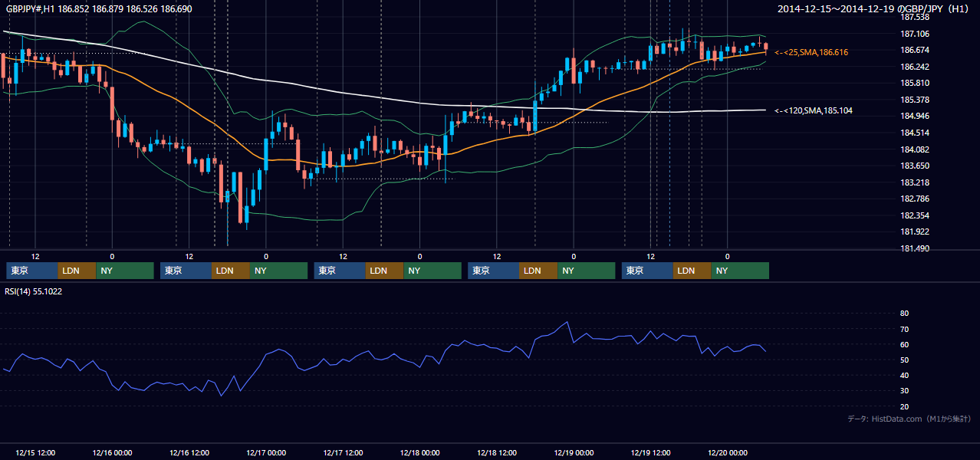Select the rightmost LDN session block

coord(692,271)
